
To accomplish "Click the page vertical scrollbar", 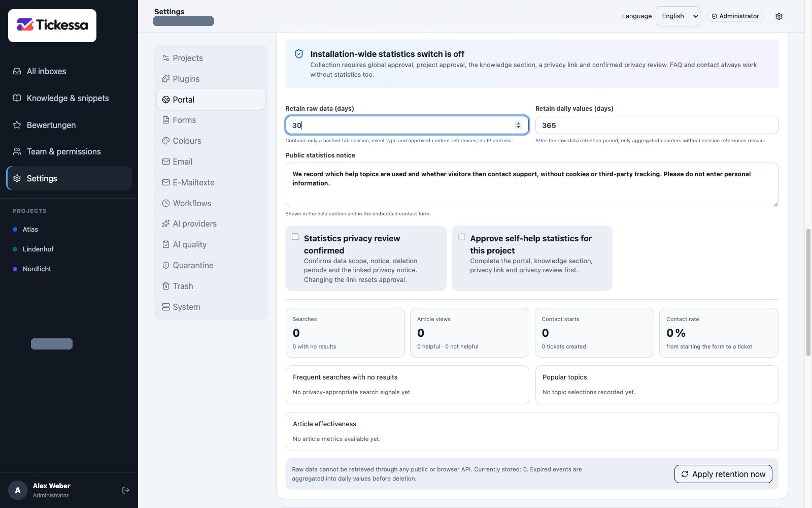I will 808,292.
